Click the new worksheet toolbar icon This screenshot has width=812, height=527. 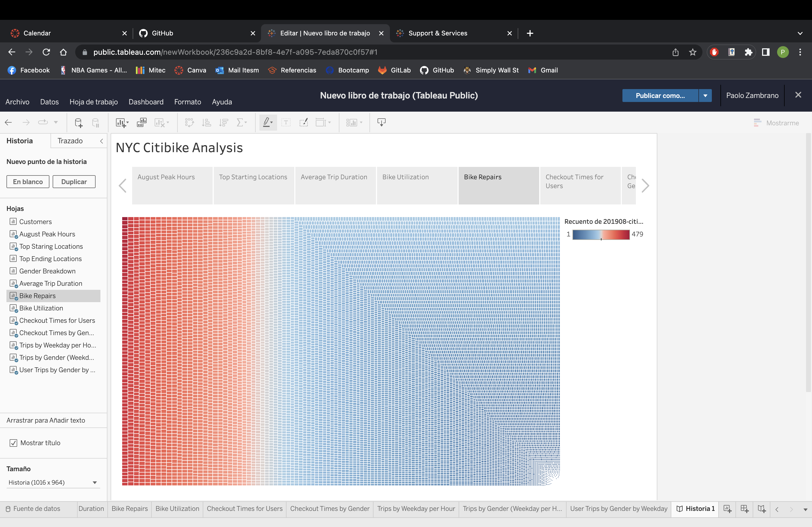[121, 122]
